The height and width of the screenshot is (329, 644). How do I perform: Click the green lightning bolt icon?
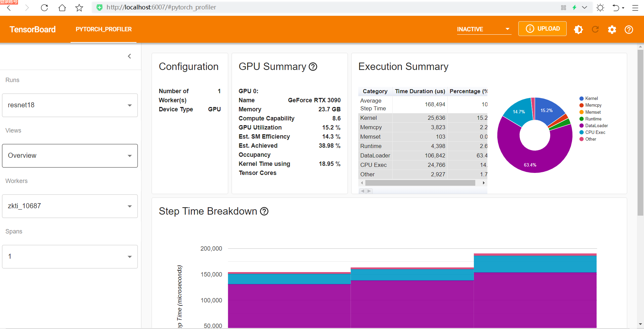(x=574, y=7)
